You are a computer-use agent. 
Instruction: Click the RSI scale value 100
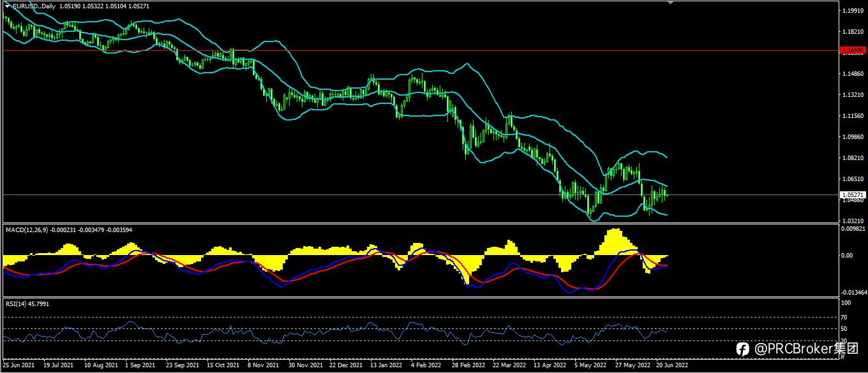tap(848, 303)
